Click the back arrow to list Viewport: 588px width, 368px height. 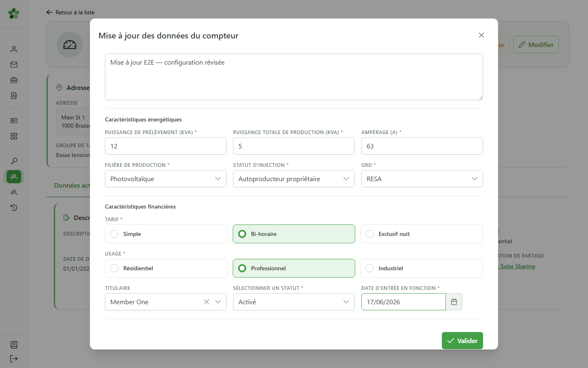[49, 12]
